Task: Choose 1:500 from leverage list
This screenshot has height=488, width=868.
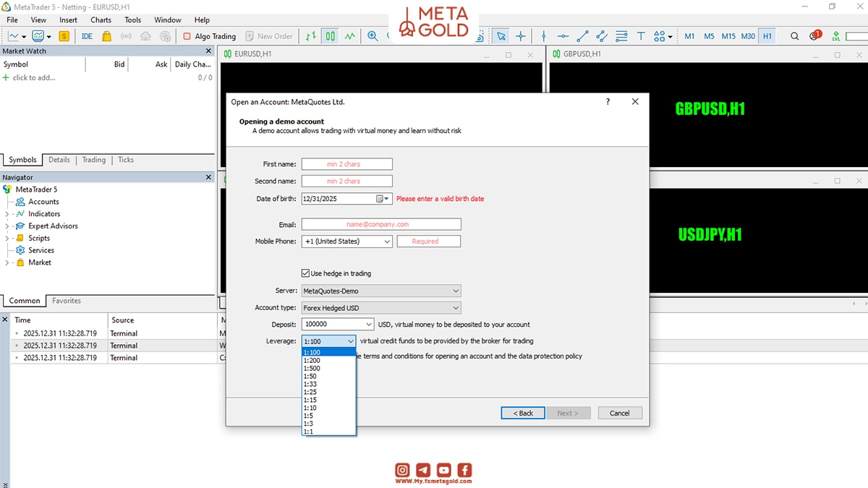Action: point(312,368)
